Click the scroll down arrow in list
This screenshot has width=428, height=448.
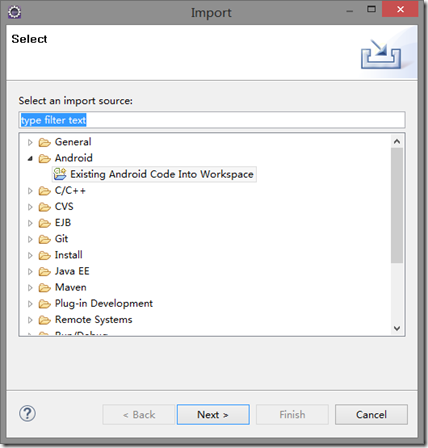tap(397, 328)
